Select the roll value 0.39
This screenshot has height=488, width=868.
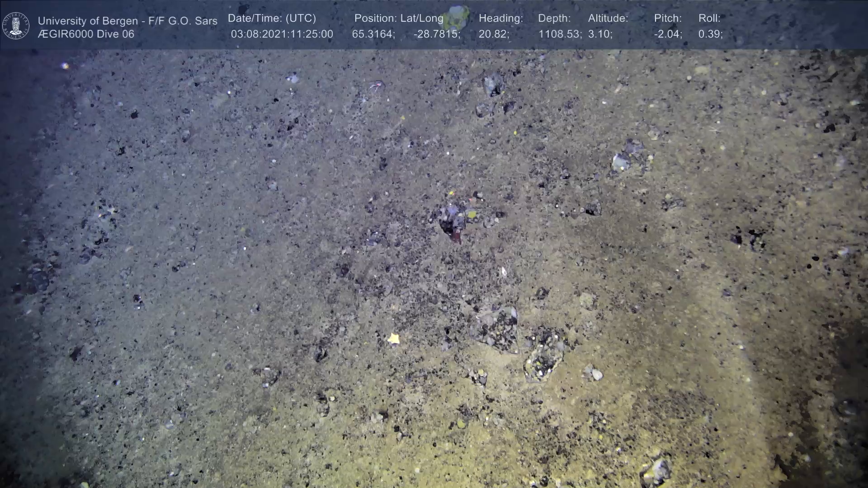710,34
